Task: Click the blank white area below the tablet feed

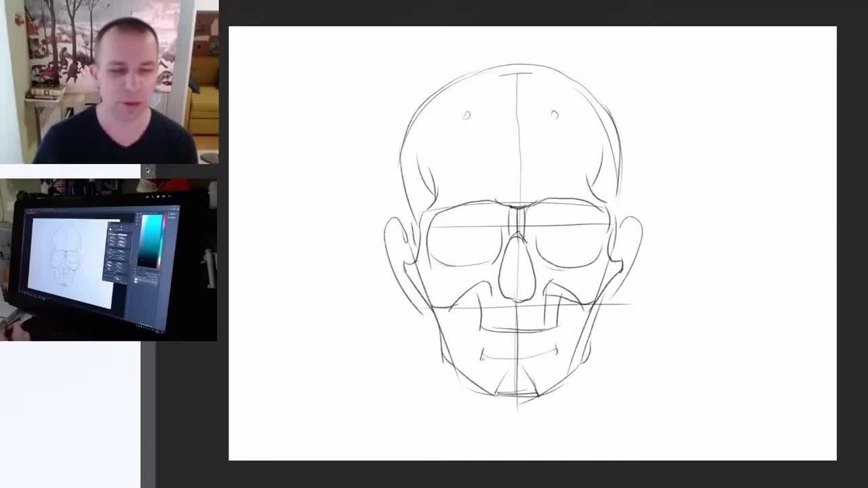Action: point(68,413)
